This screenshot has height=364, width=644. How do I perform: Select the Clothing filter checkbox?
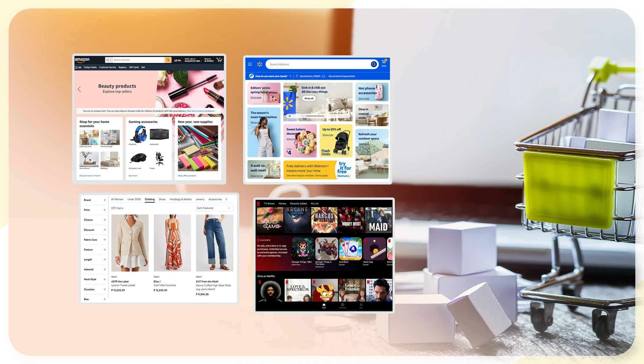149,199
